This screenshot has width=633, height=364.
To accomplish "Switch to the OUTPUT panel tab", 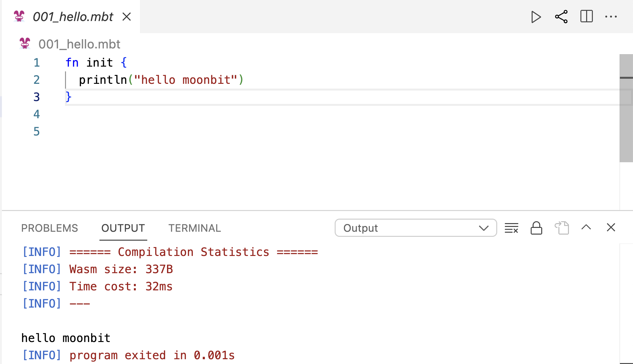I will [x=123, y=228].
